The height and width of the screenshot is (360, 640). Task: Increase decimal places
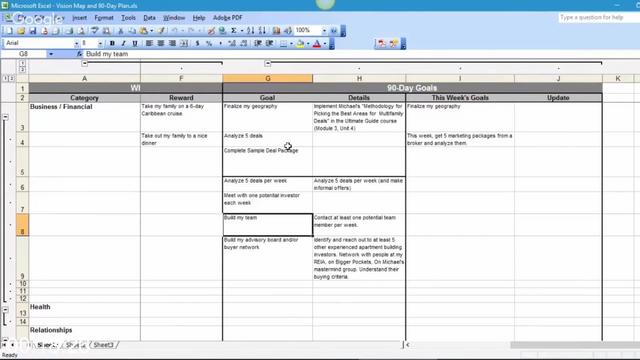click(x=232, y=43)
